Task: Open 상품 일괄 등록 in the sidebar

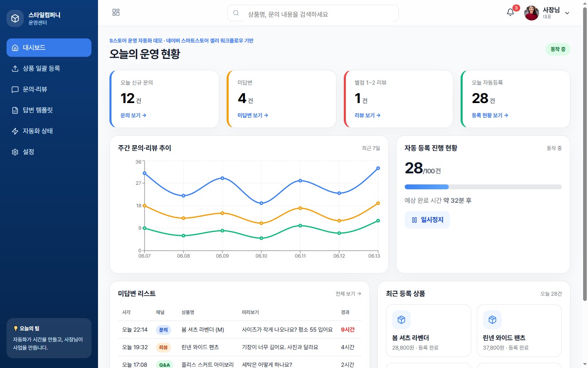Action: click(x=49, y=68)
